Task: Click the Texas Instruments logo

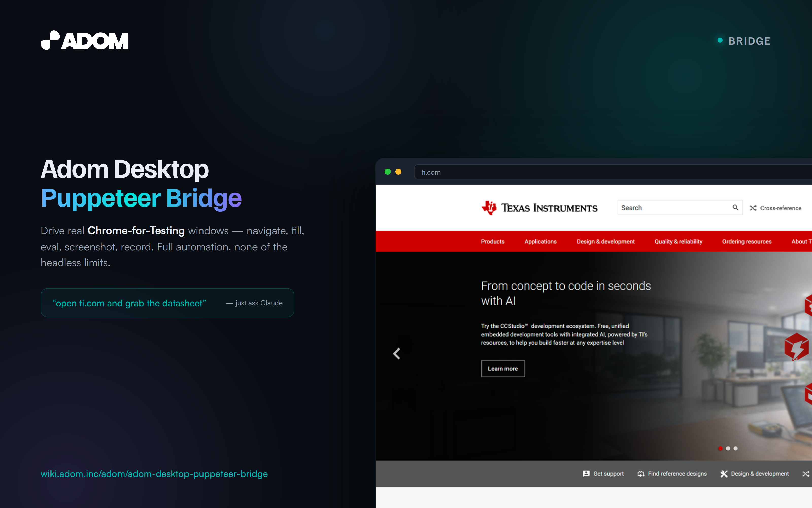Action: [x=539, y=208]
